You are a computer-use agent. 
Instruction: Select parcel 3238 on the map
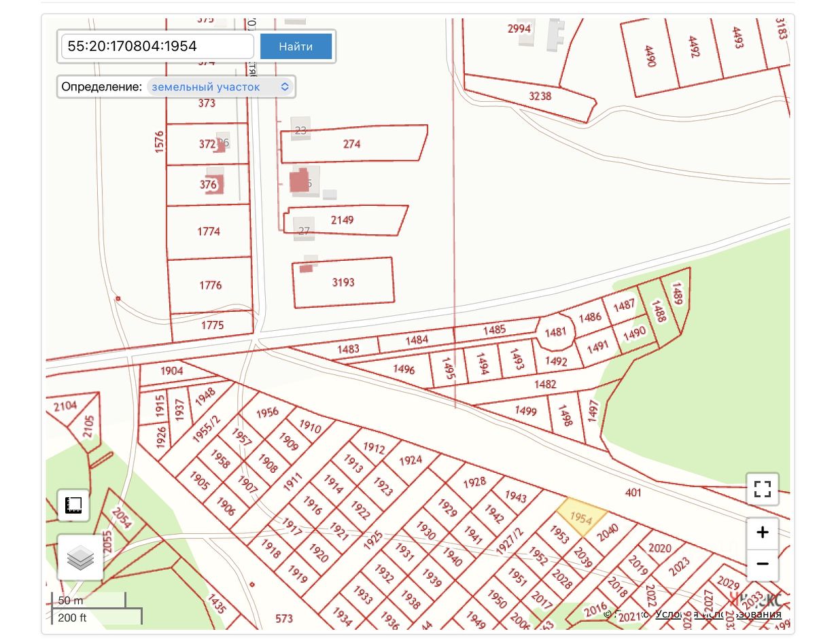tap(540, 96)
